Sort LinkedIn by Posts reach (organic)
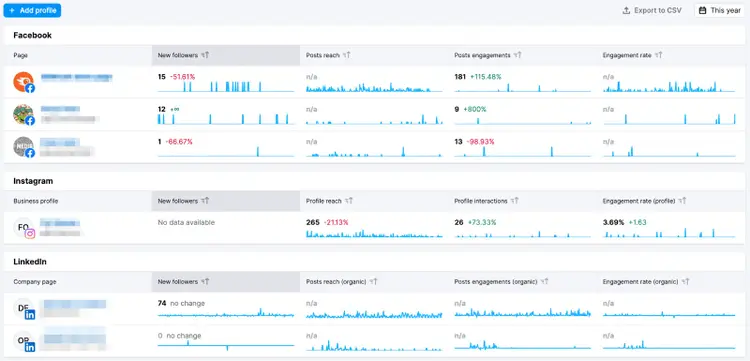The width and height of the screenshot is (750, 361). 374,282
